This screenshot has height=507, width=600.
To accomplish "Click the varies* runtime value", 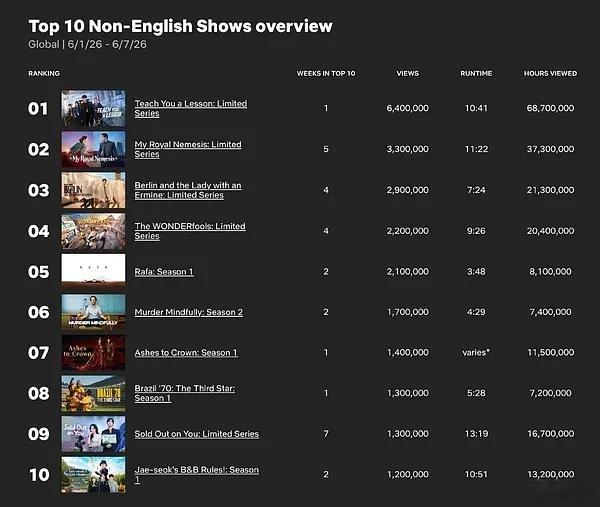I will 476,353.
